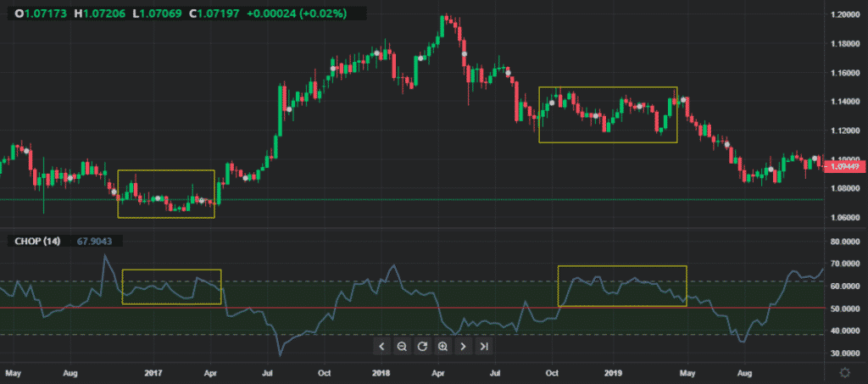Click the scroll left arrow button
The width and height of the screenshot is (868, 384).
click(381, 347)
